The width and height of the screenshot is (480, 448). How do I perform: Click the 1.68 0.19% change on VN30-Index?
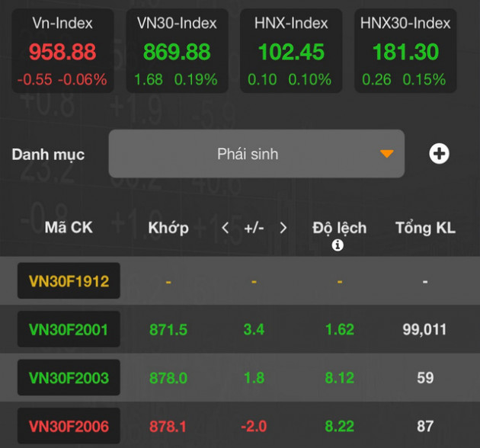tap(176, 79)
